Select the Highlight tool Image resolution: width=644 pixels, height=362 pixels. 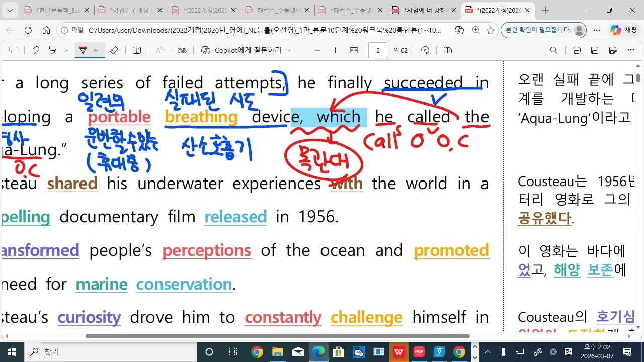(x=53, y=50)
